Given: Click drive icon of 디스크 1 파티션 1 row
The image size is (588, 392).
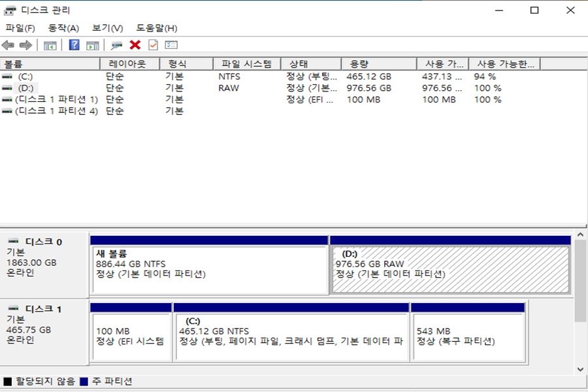Looking at the screenshot, I should pyautogui.click(x=7, y=99).
